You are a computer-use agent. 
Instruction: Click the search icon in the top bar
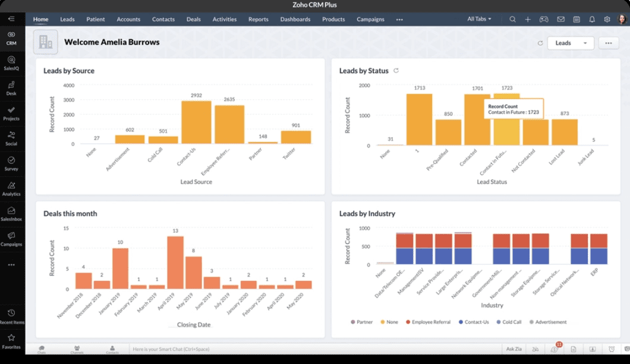(x=512, y=19)
